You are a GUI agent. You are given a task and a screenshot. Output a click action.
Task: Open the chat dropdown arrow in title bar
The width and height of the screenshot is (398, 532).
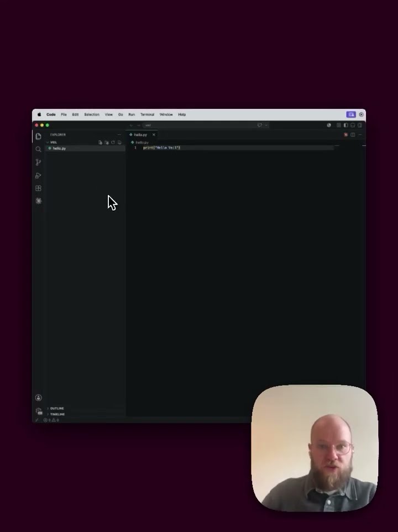pyautogui.click(x=266, y=125)
